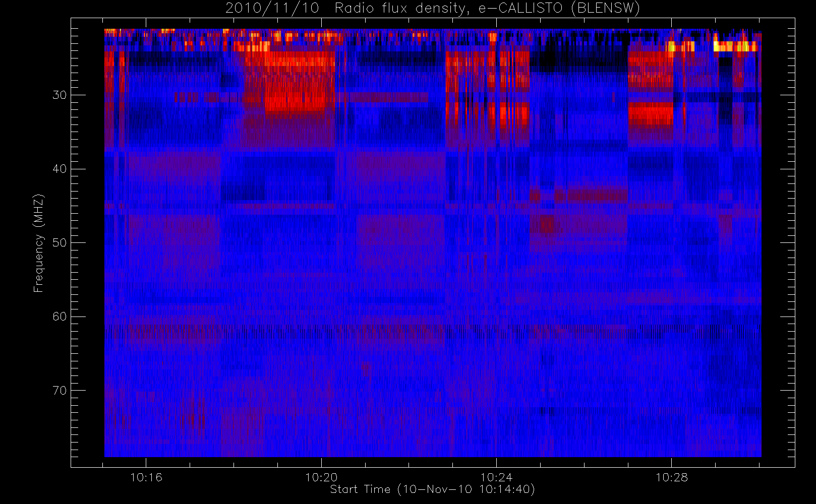Click the 40 MHz frequency label

(60, 169)
